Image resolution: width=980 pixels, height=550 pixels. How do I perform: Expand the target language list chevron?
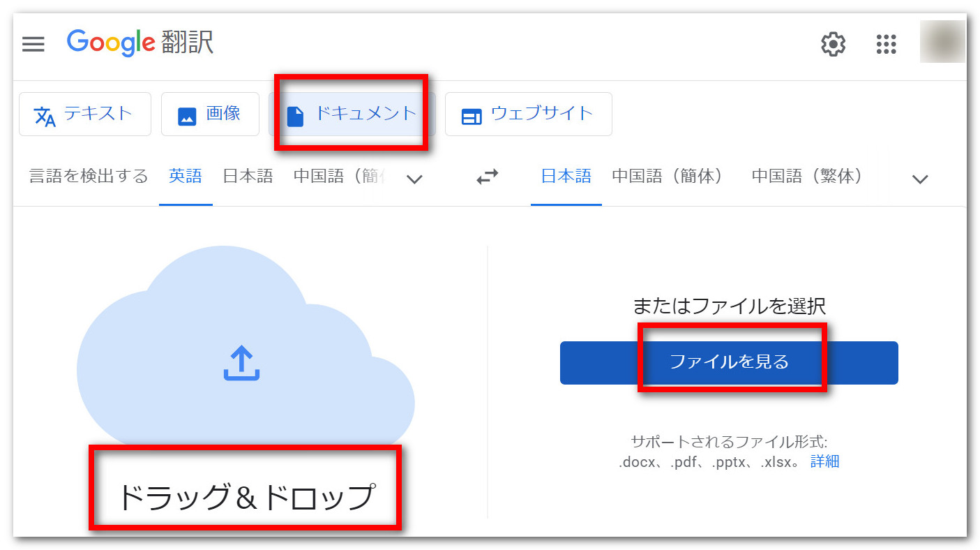(x=920, y=179)
